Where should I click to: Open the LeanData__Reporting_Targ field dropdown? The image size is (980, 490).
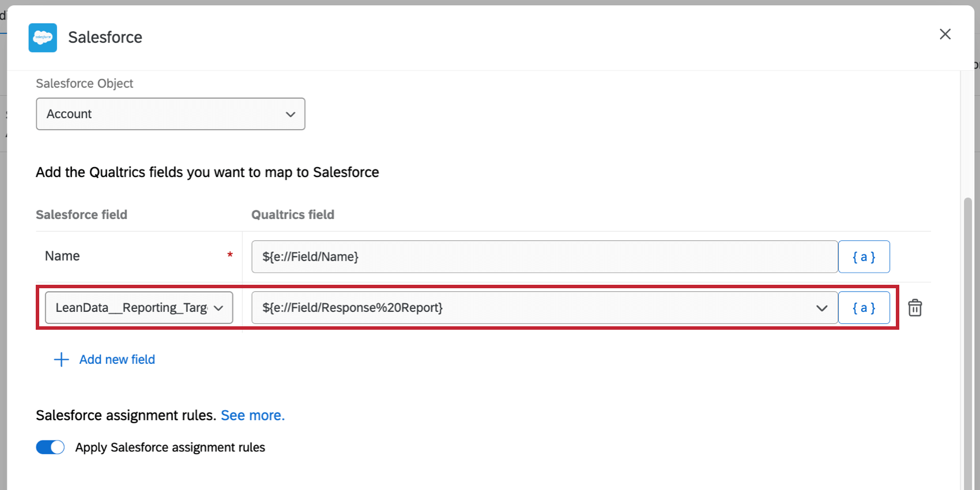coord(139,308)
